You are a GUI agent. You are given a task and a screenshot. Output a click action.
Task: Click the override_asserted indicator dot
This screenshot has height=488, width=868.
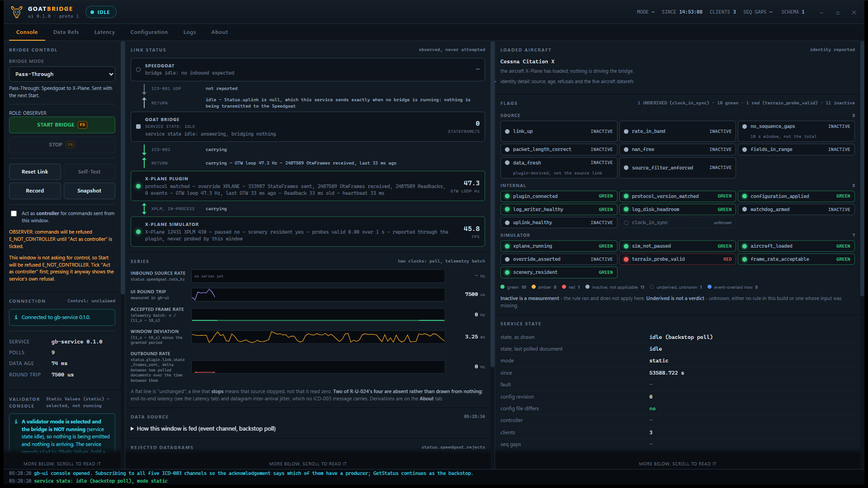[507, 259]
